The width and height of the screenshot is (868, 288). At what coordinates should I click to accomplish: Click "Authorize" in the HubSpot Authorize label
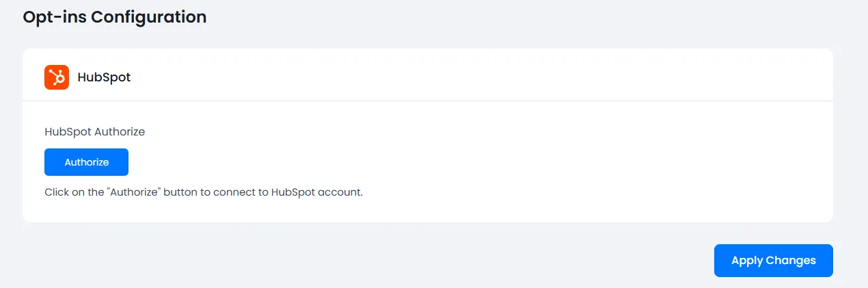(x=120, y=131)
